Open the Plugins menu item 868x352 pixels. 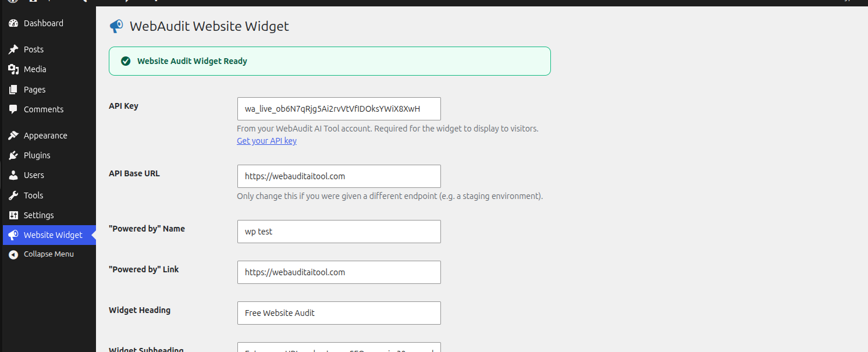point(49,155)
